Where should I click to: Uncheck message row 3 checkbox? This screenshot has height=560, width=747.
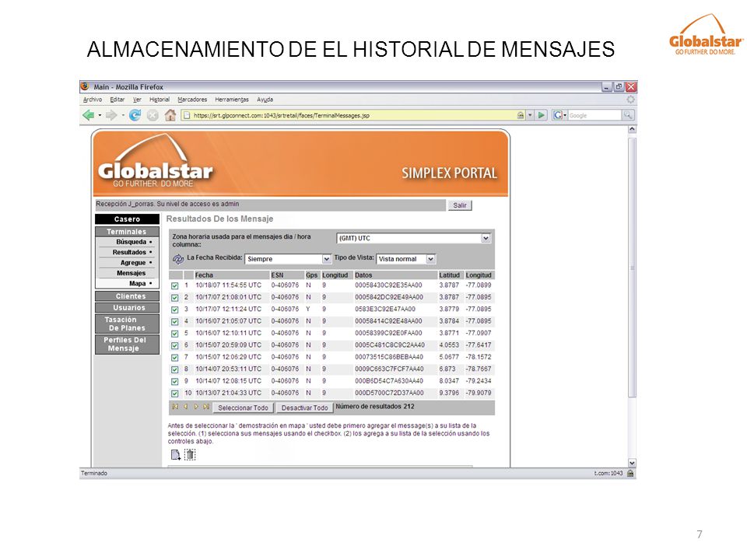(175, 310)
